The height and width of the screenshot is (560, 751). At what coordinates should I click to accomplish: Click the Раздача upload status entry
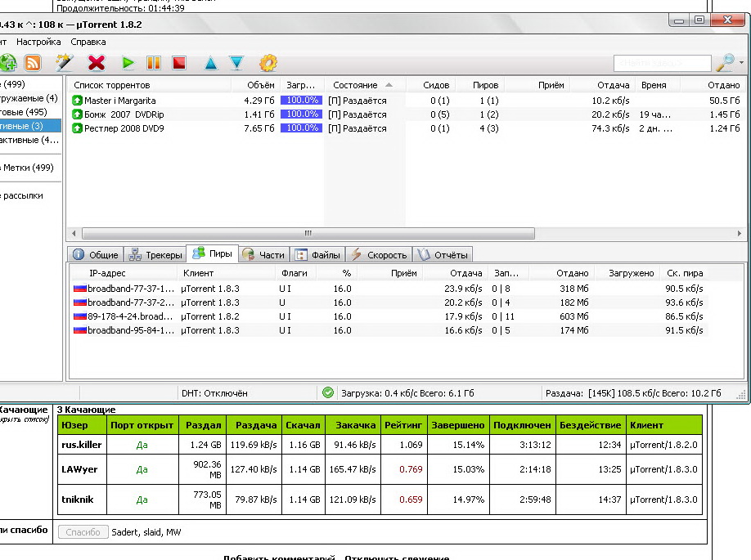coord(633,393)
